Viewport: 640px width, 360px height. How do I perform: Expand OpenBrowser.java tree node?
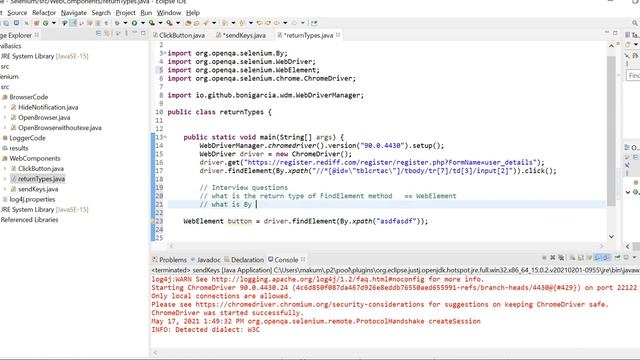pos(5,118)
